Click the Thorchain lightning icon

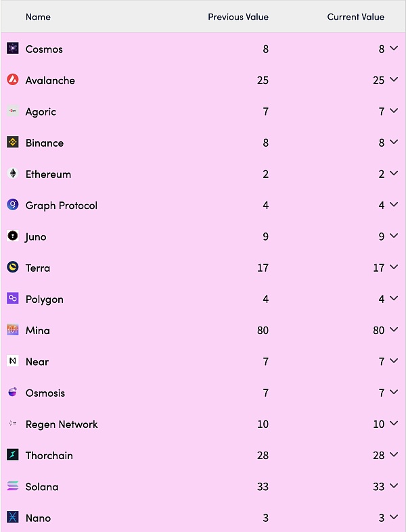[13, 455]
